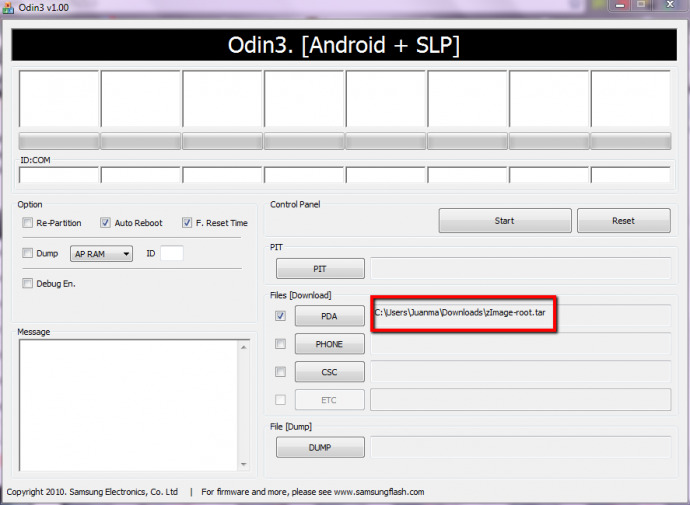The image size is (690, 505).
Task: Click the Odin3 app icon in title bar
Action: [x=9, y=8]
